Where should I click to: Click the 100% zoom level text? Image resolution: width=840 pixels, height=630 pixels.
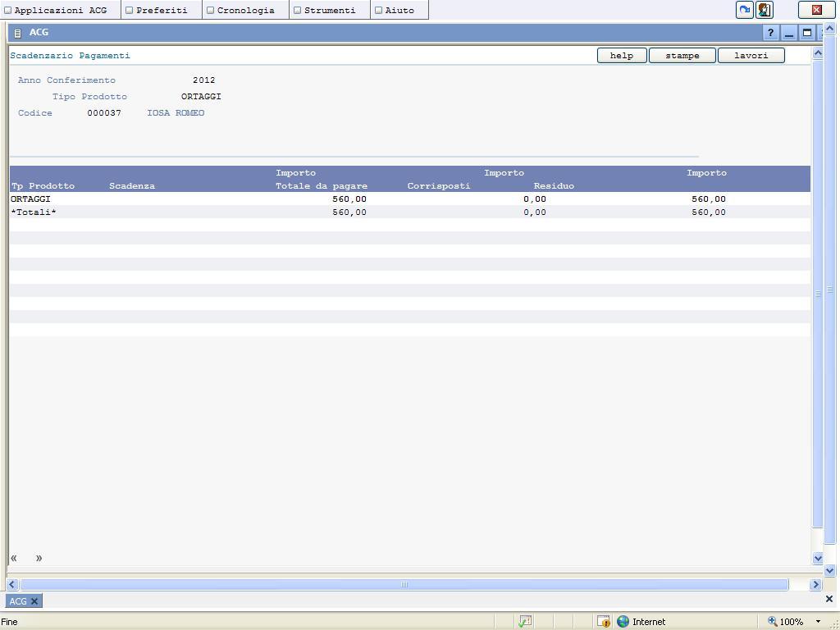click(792, 622)
